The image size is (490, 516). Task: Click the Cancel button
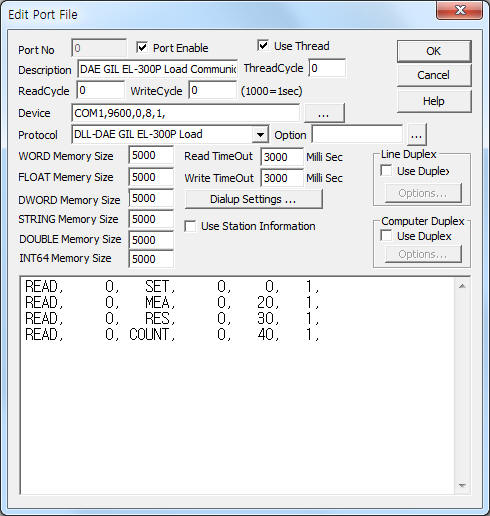pos(434,75)
